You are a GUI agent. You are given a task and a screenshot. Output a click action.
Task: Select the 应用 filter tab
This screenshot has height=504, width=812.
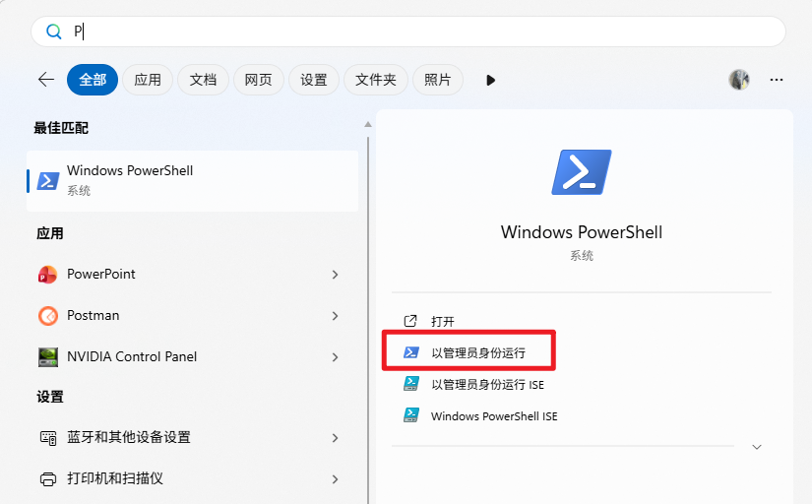[148, 80]
